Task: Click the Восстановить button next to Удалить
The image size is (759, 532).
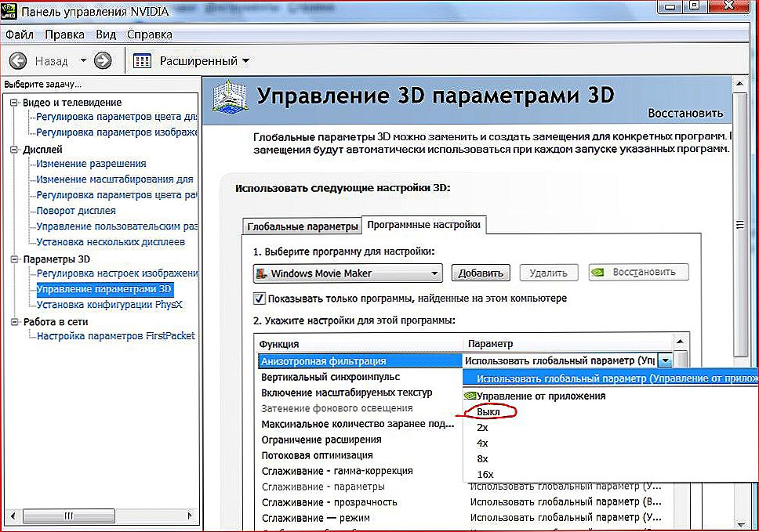Action: coord(638,273)
